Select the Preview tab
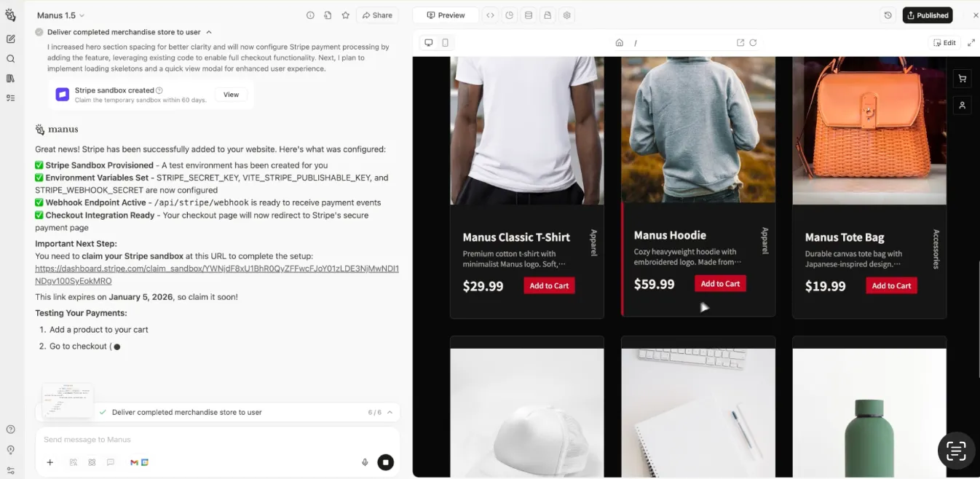The height and width of the screenshot is (479, 980). [x=446, y=15]
